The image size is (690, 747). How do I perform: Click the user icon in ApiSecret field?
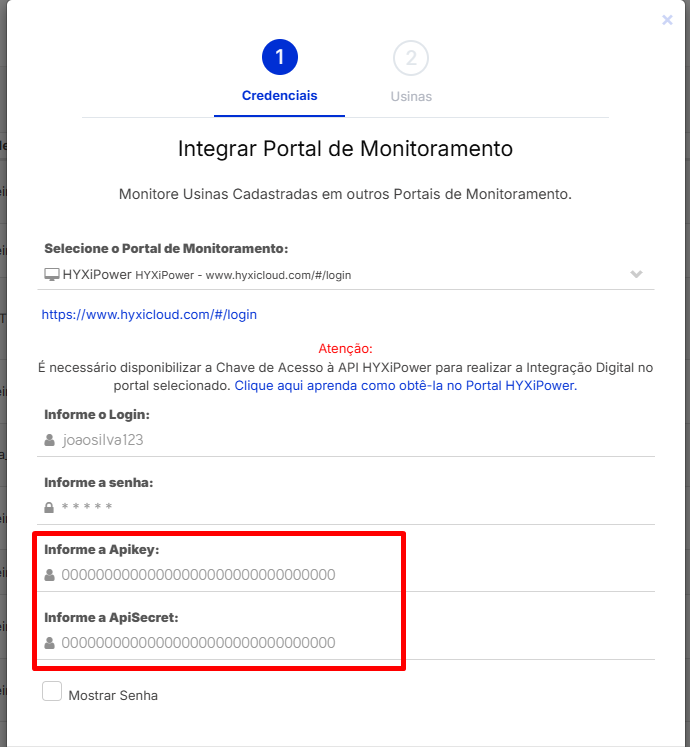coord(50,643)
